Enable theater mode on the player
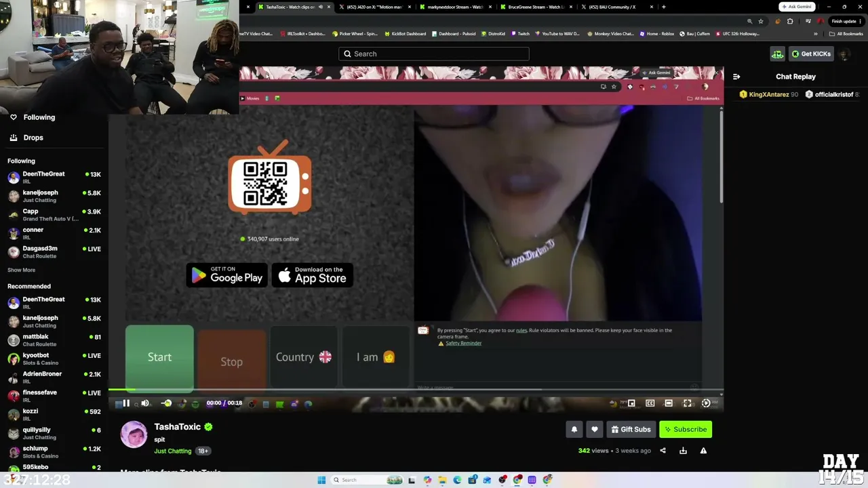The height and width of the screenshot is (488, 868). (x=668, y=403)
